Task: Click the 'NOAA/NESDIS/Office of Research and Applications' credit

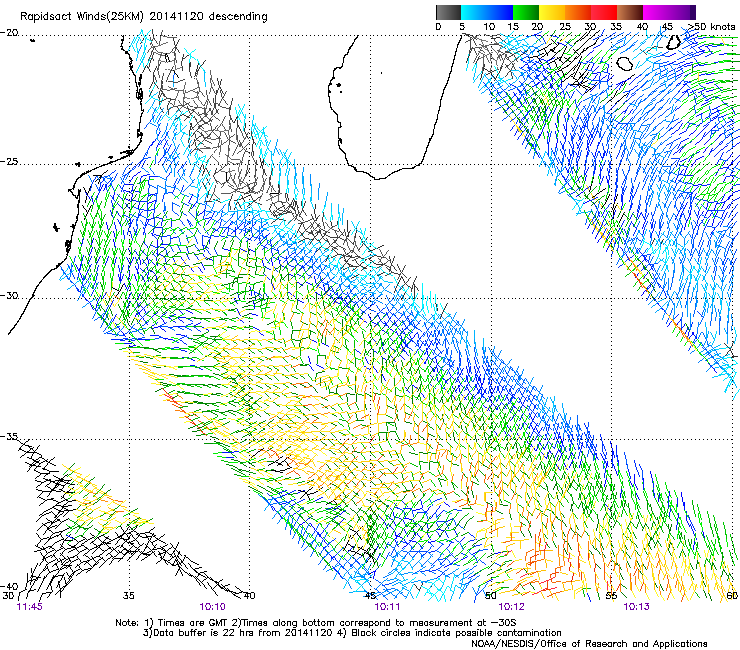Action: click(x=589, y=644)
